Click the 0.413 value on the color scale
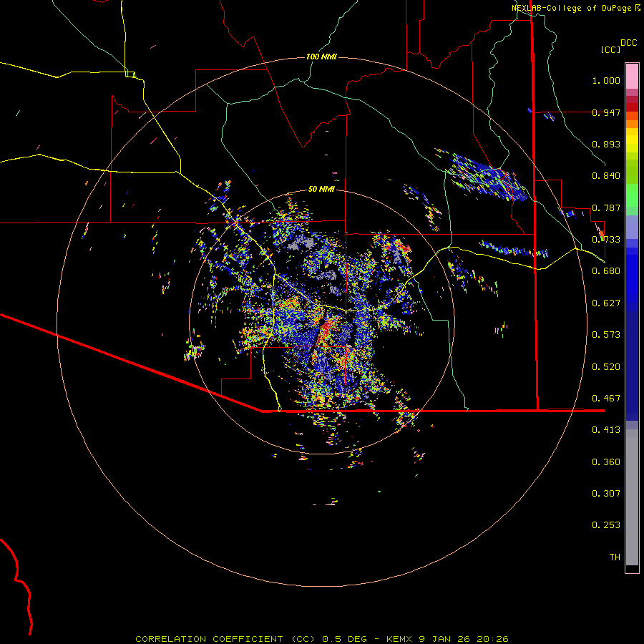Screen dimensions: 644x644 point(606,430)
